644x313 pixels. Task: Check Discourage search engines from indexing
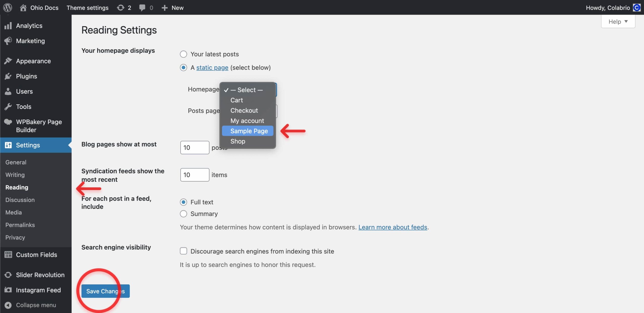coord(183,251)
